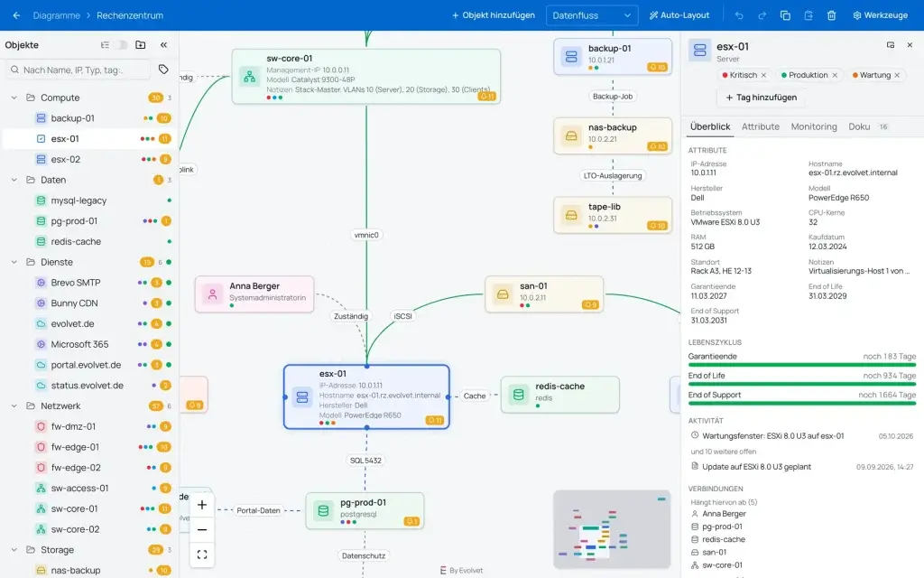Screen dimensions: 924x578
Task: Click the sw-access-01 switch icon in tree
Action: [x=41, y=489]
